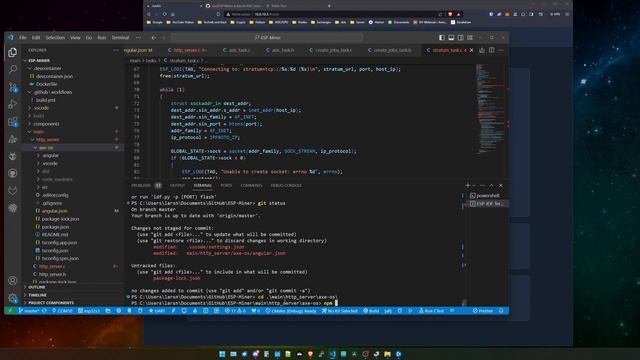Open the GitLab fox icon in activity bar
The height and width of the screenshot is (360, 640).
[x=13, y=190]
